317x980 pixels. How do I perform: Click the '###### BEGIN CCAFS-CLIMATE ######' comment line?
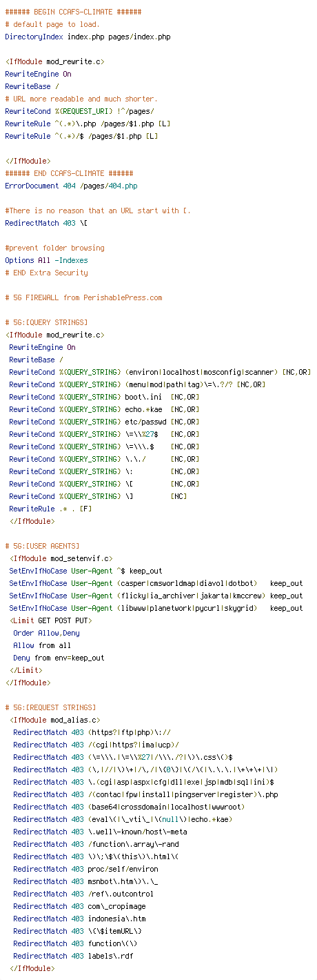(x=73, y=12)
